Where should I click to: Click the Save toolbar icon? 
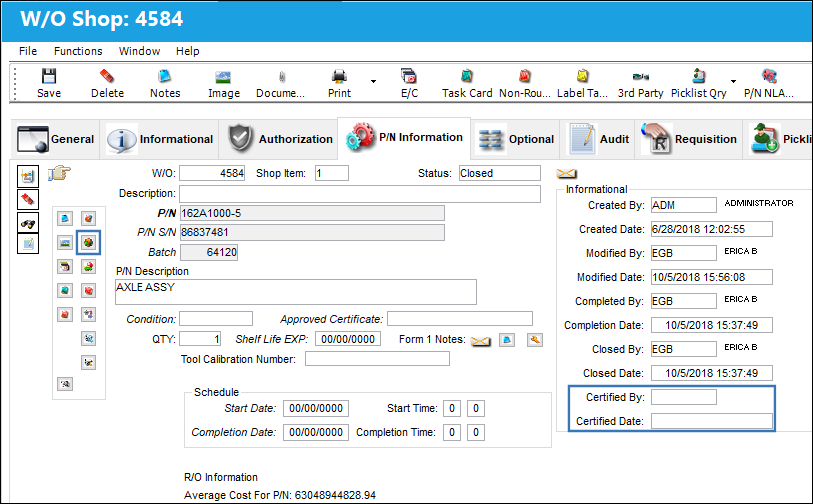[49, 77]
